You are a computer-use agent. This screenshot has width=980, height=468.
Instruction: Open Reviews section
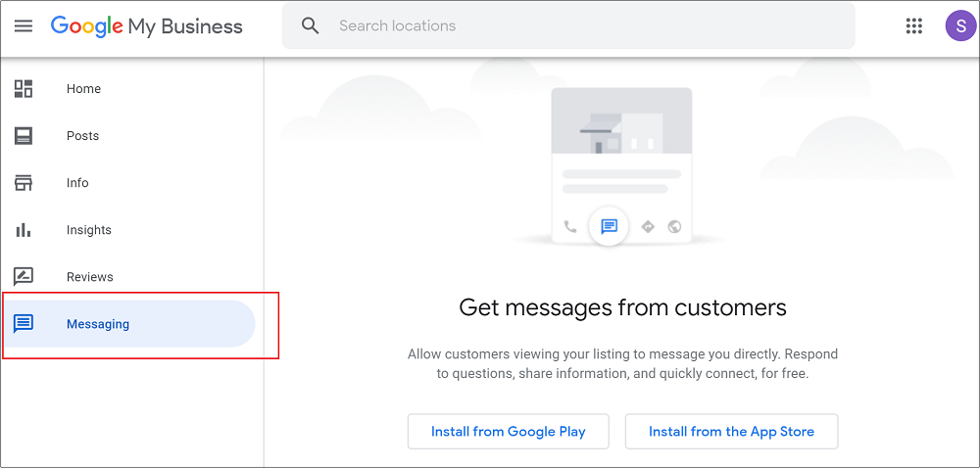click(x=90, y=277)
